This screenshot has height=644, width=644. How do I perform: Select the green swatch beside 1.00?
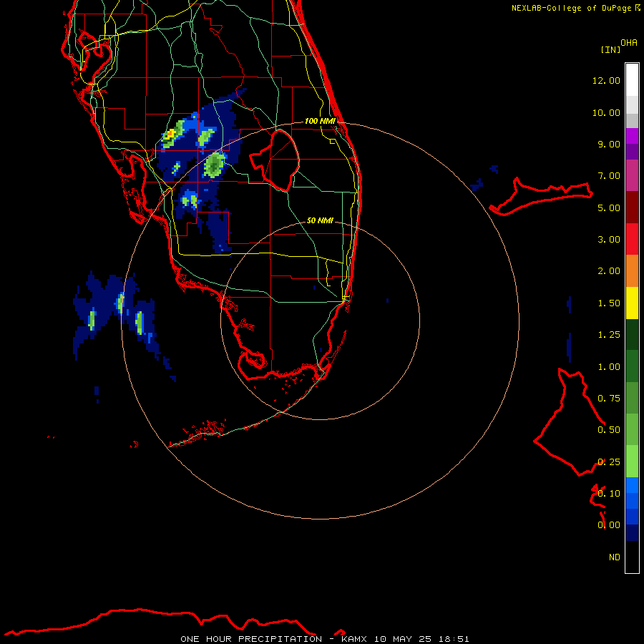pyautogui.click(x=632, y=366)
